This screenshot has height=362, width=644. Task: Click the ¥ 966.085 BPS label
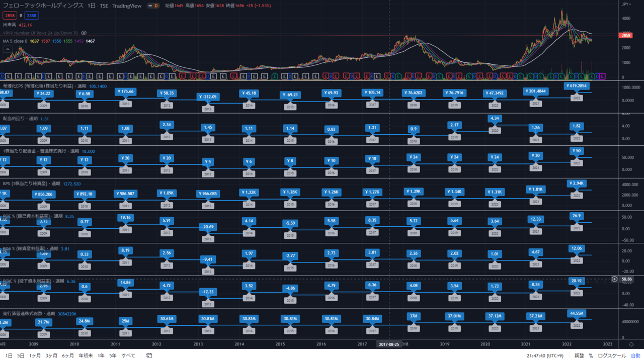pyautogui.click(x=208, y=193)
